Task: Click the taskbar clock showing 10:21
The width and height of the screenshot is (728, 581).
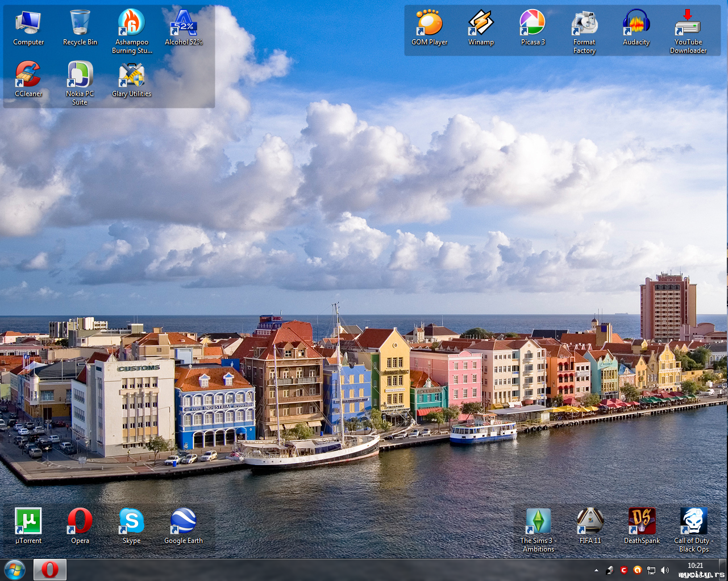Action: [x=695, y=566]
